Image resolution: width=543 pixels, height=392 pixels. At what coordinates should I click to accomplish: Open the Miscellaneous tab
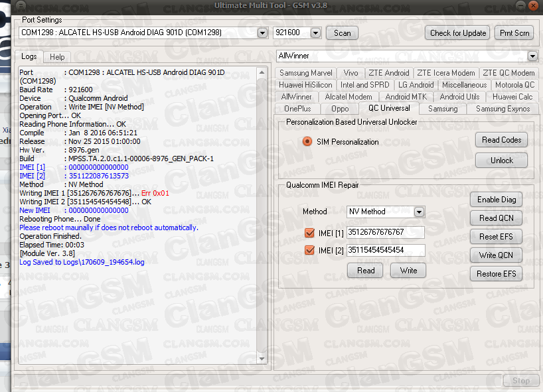pyautogui.click(x=465, y=85)
